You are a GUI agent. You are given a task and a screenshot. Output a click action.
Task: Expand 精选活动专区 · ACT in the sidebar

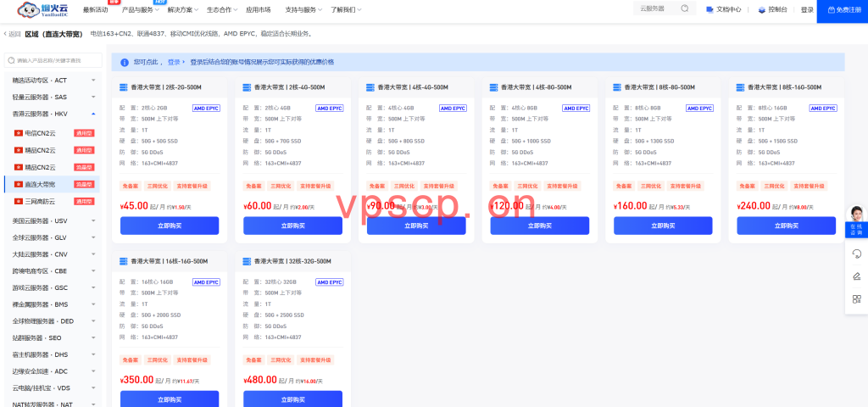coord(53,81)
